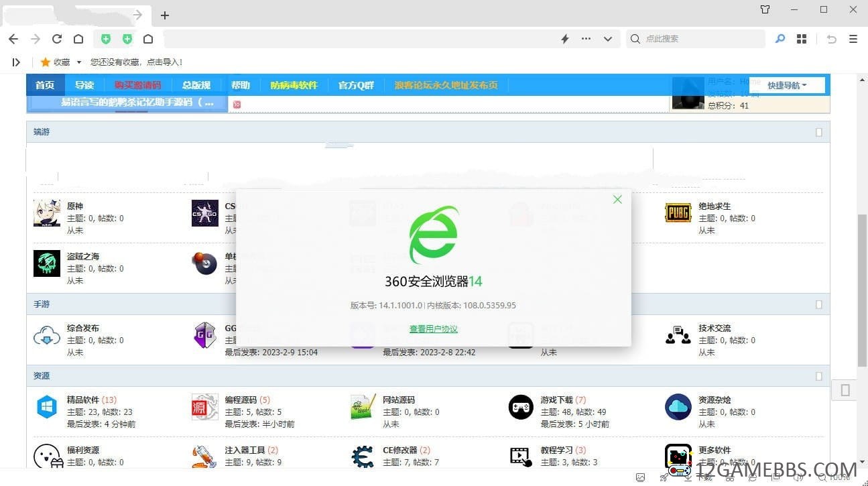Open the GG purple shield forum icon
868x486 pixels.
click(205, 335)
